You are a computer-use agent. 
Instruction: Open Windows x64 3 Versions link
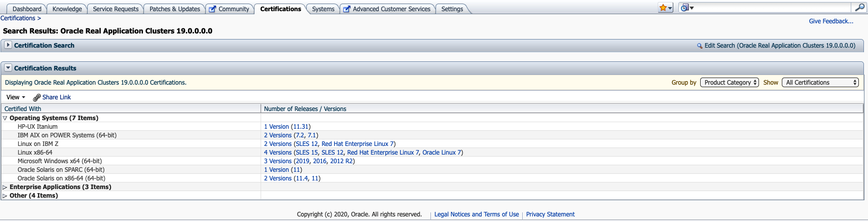point(278,161)
